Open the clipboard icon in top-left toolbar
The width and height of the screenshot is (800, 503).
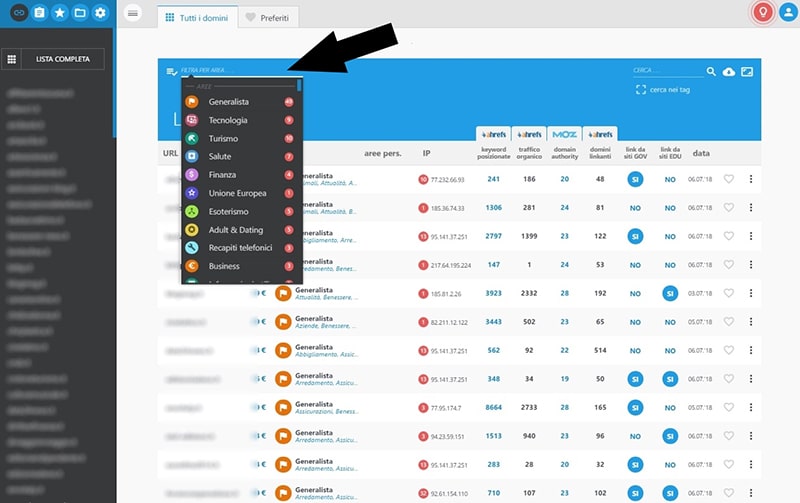pyautogui.click(x=38, y=13)
